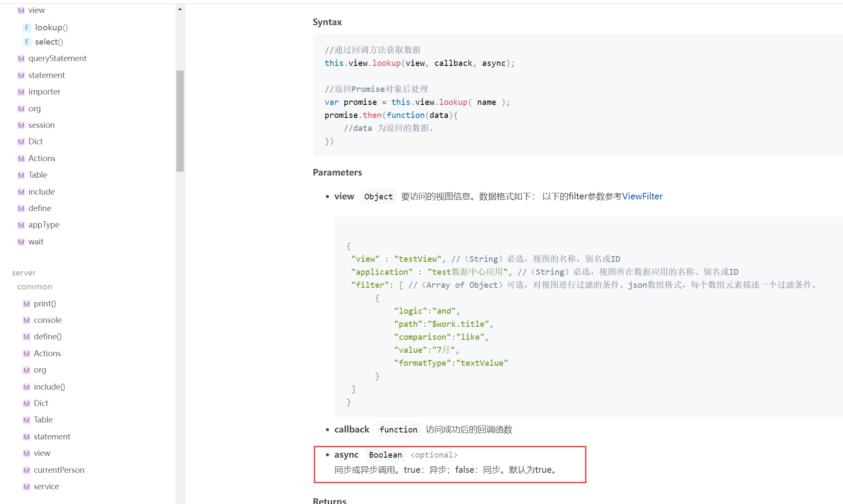The height and width of the screenshot is (504, 843).
Task: Click the M icon beside appType
Action: [x=21, y=225]
